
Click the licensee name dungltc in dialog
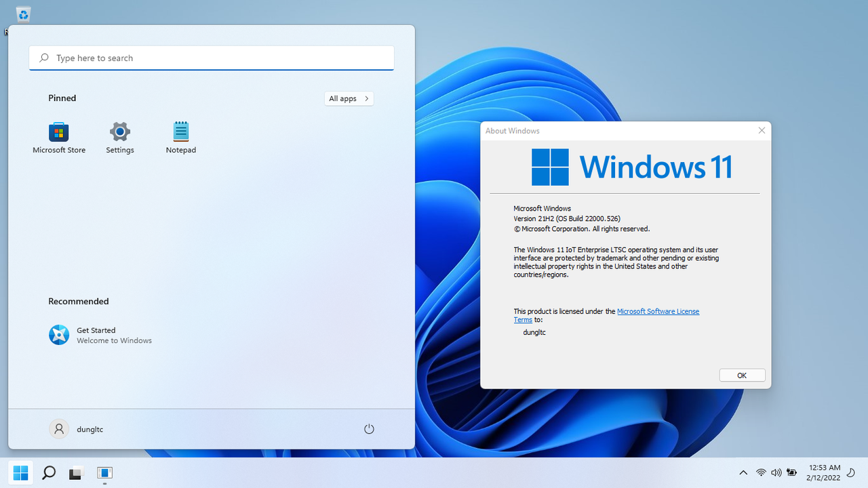tap(534, 332)
